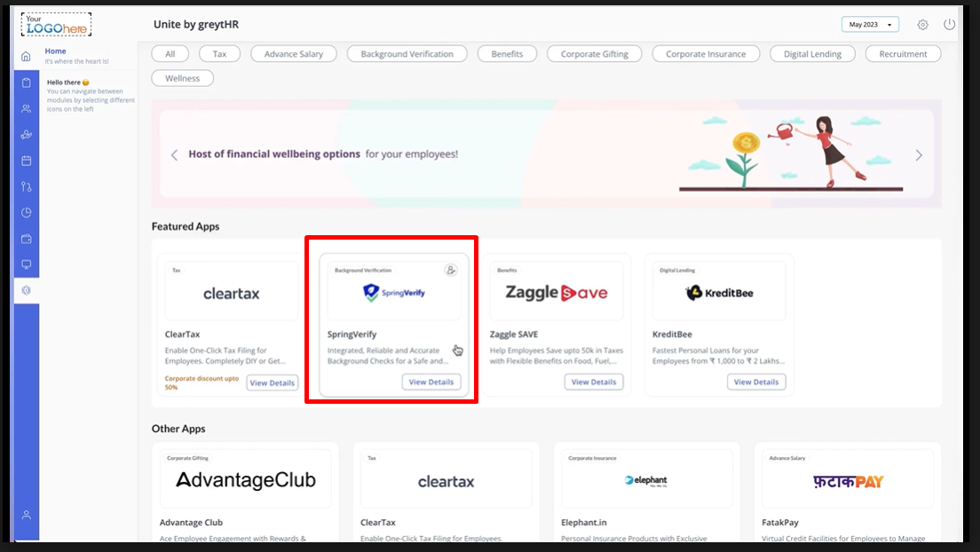
Task: Go to previous banner slide arrow
Action: pyautogui.click(x=174, y=155)
